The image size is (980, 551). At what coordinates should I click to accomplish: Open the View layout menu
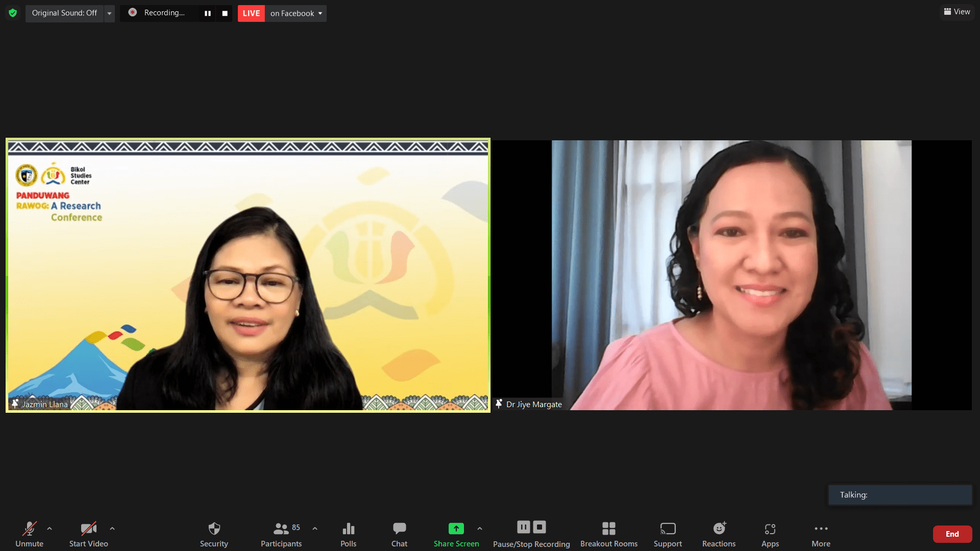[957, 12]
